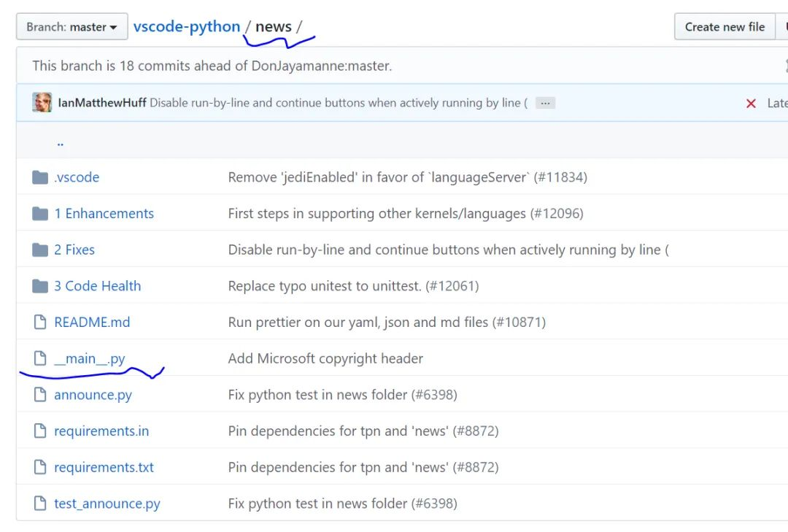The width and height of the screenshot is (788, 532).
Task: Click IanMatthewHuff's avatar thumbnail
Action: tap(42, 102)
